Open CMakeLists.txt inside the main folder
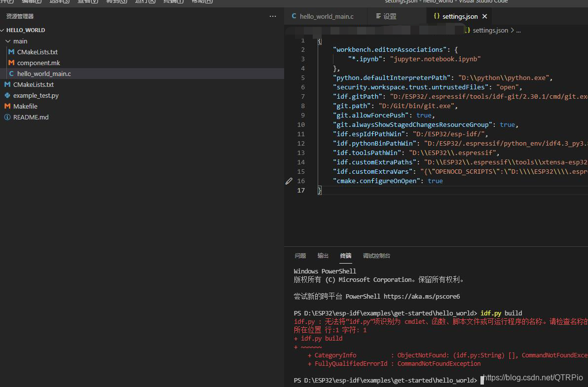 point(37,52)
